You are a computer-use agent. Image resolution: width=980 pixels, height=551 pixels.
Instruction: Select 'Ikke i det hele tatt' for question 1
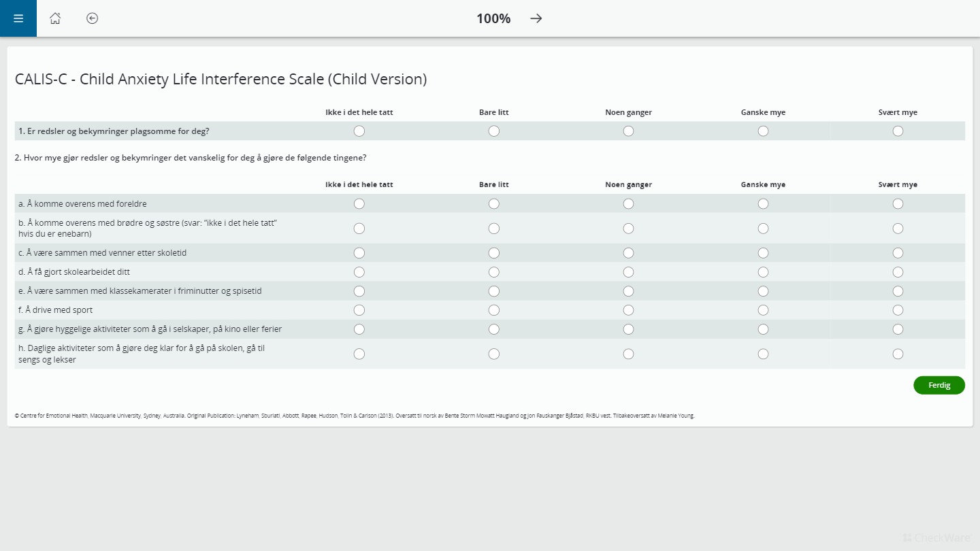(359, 131)
